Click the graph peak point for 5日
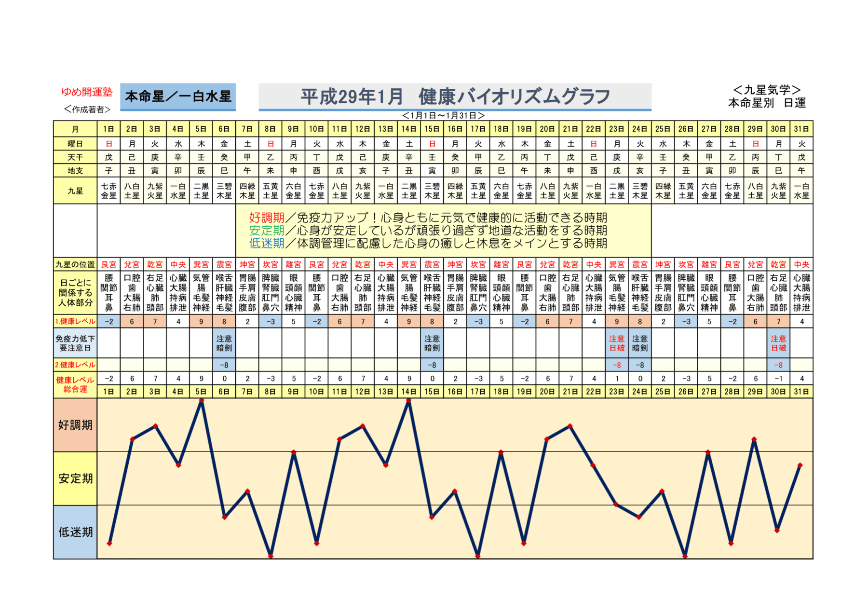The width and height of the screenshot is (868, 614). point(202,400)
